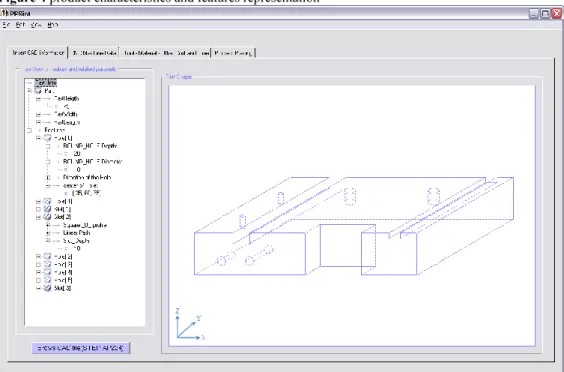The height and width of the screenshot is (372, 564).
Task: Select the ROUND_HOLE Depth item
Action: pyautogui.click(x=90, y=146)
